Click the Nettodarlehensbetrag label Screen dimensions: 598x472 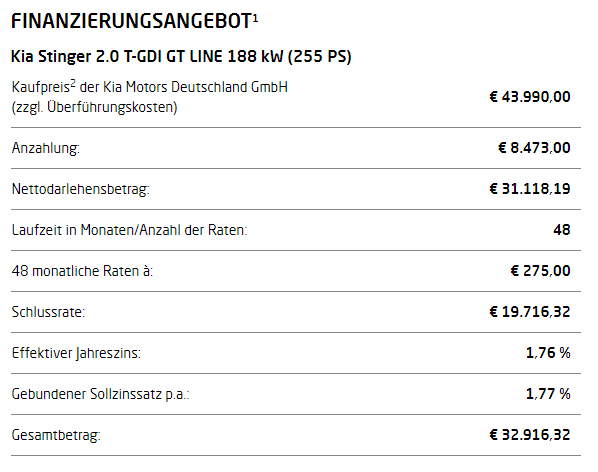[x=80, y=189]
